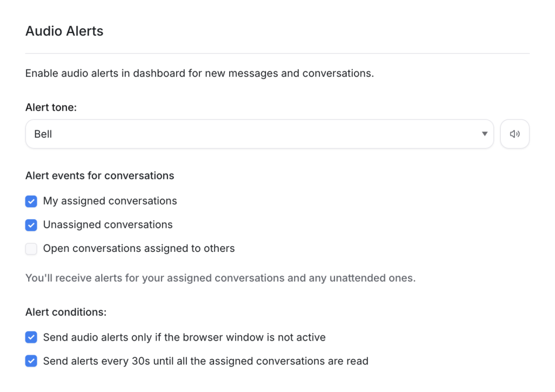The width and height of the screenshot is (555, 392).
Task: Uncheck the Unassigned conversations checkbox
Action: click(31, 225)
